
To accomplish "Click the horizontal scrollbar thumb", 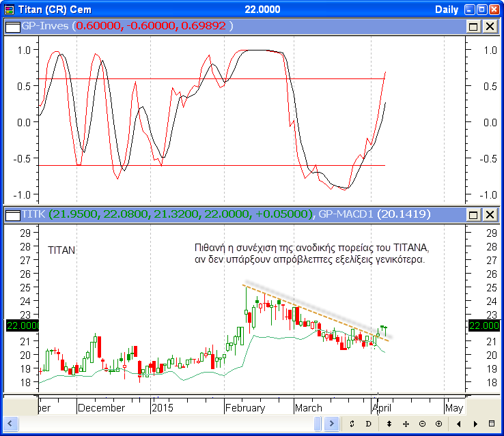I will pos(318,424).
